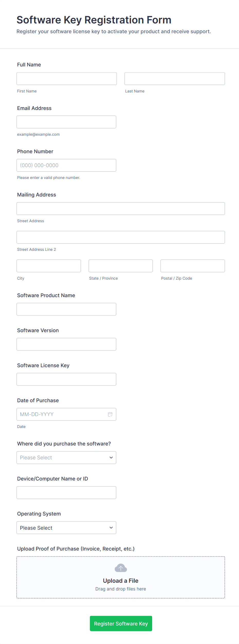
Task: Click the Software Product Name field
Action: pyautogui.click(x=66, y=309)
